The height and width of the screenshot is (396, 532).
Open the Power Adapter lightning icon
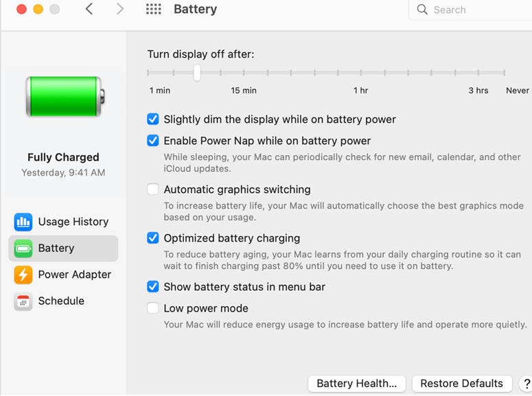23,275
